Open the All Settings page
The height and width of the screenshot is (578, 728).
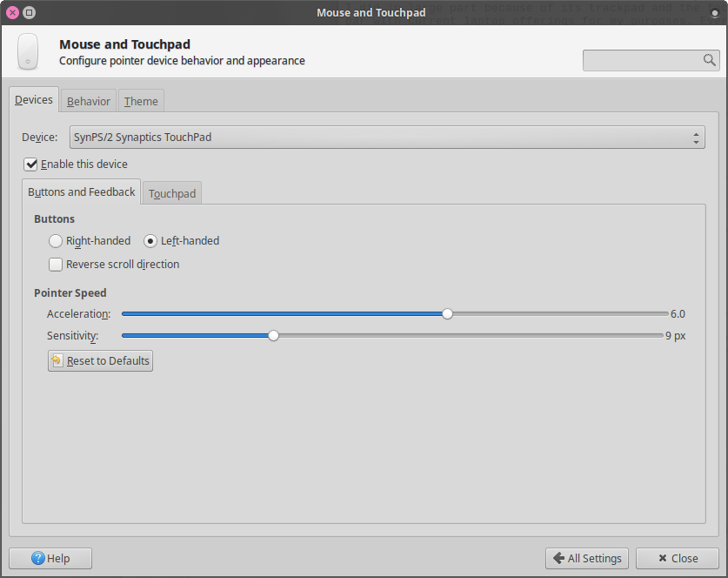pyautogui.click(x=587, y=558)
